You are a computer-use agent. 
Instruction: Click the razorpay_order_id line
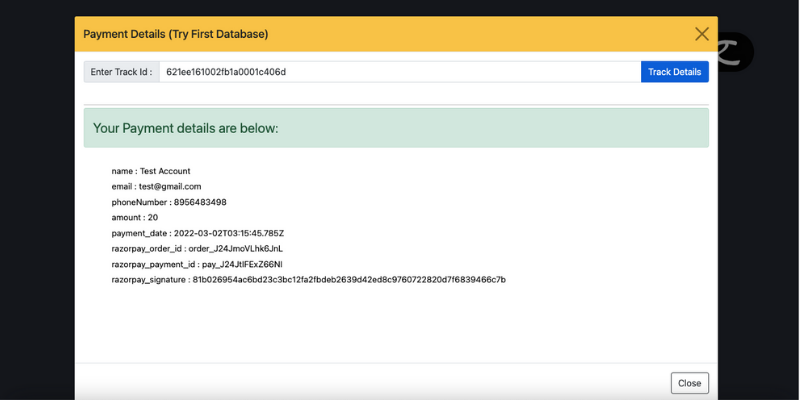click(x=197, y=248)
